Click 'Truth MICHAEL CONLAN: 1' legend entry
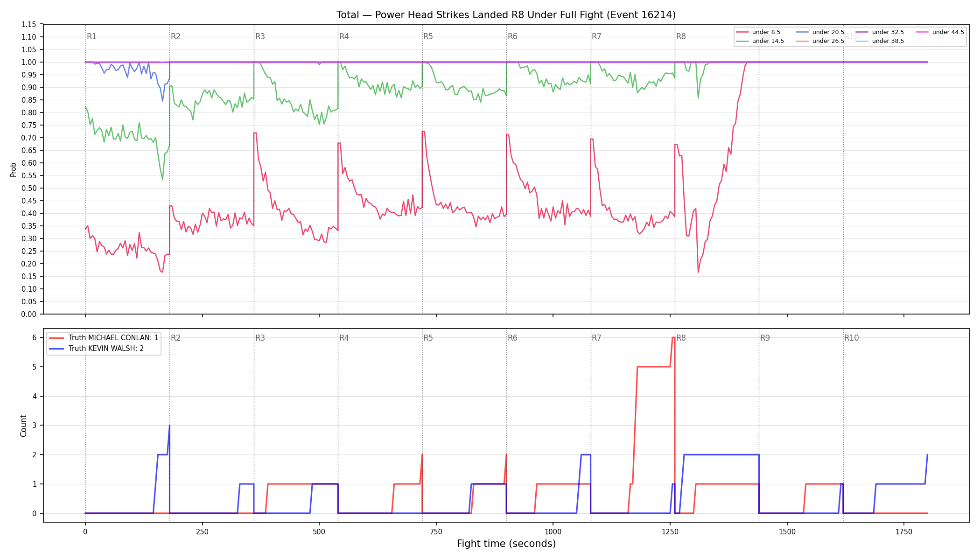 click(x=104, y=338)
